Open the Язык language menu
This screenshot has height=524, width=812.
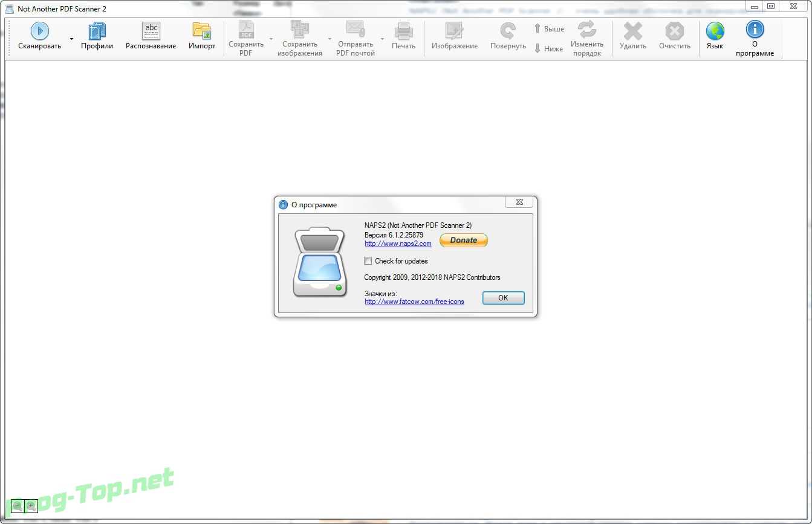[715, 37]
